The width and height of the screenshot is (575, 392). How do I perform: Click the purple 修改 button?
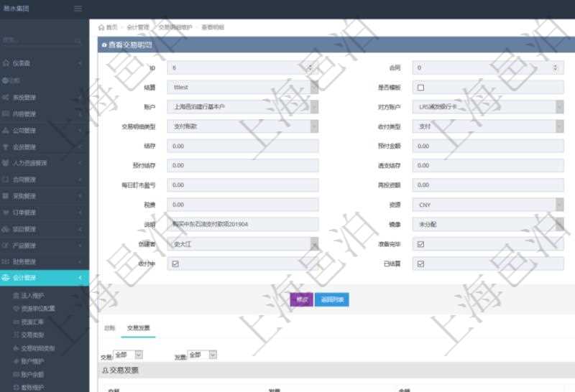tap(301, 299)
